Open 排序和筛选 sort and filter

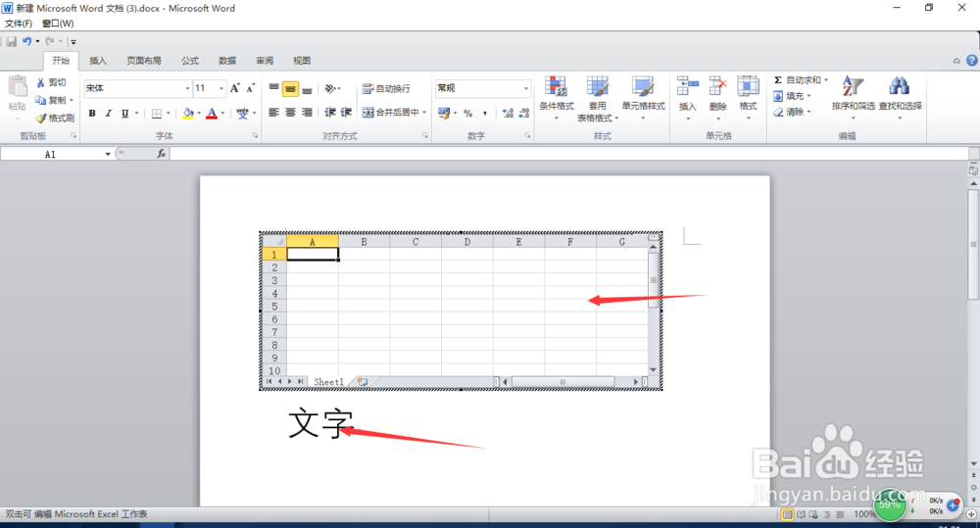(x=854, y=99)
